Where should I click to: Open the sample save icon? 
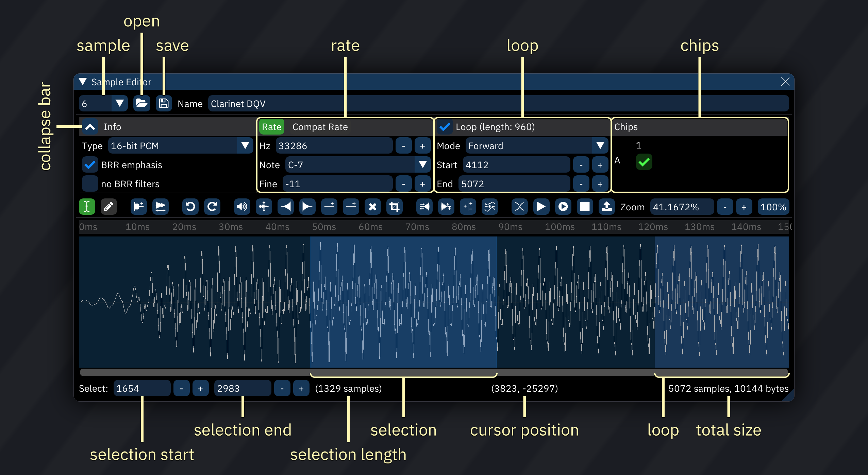(164, 104)
